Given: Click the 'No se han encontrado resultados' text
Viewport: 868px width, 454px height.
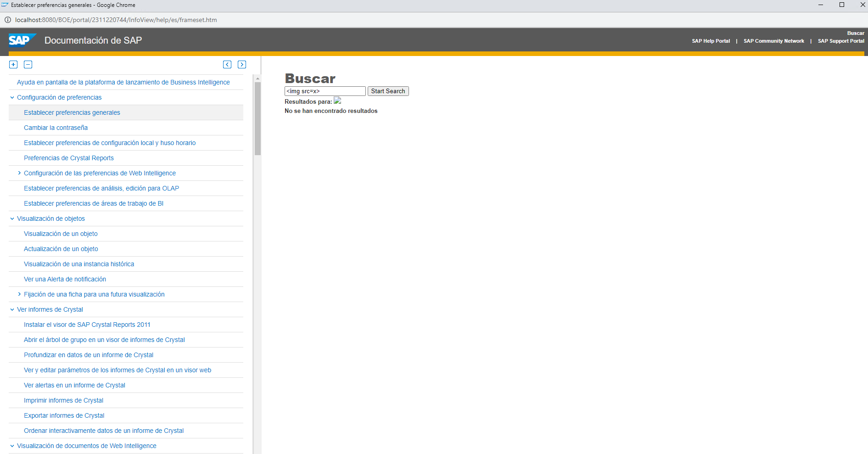Looking at the screenshot, I should (x=331, y=111).
